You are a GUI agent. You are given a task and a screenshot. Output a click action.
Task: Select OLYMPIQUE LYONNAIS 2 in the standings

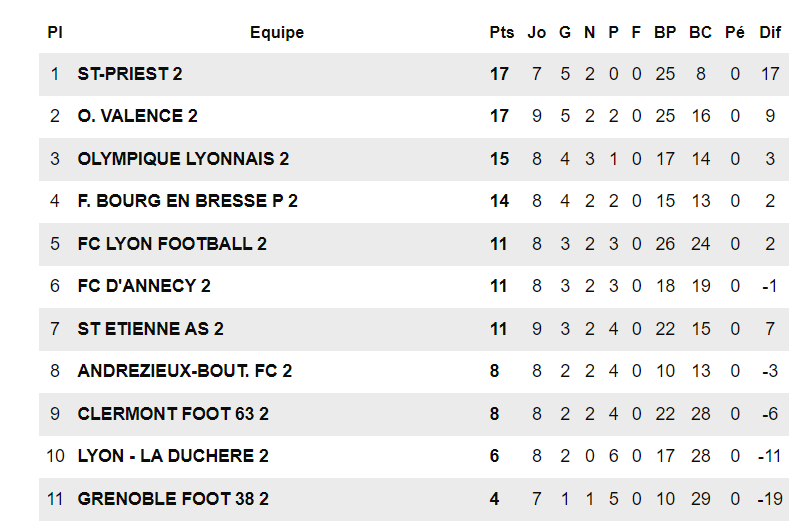click(183, 159)
